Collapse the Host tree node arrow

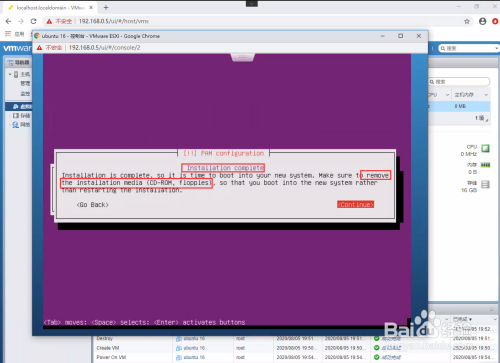click(x=10, y=74)
